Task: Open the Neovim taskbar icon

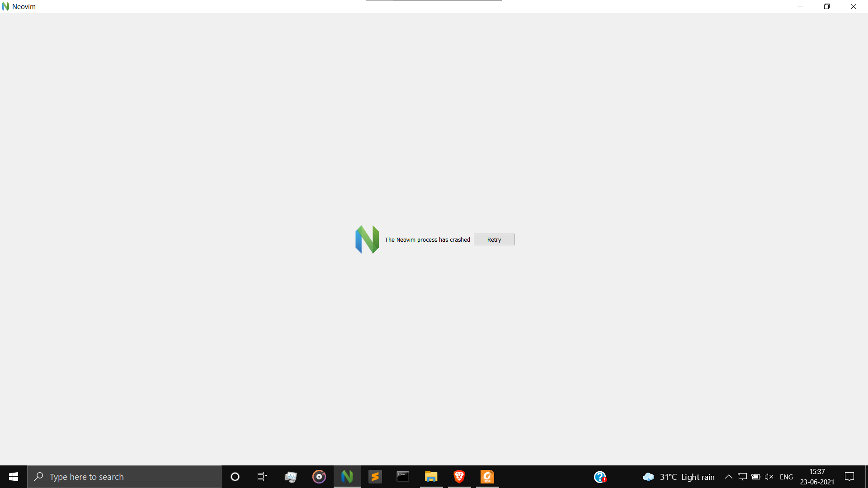Action: [x=347, y=477]
